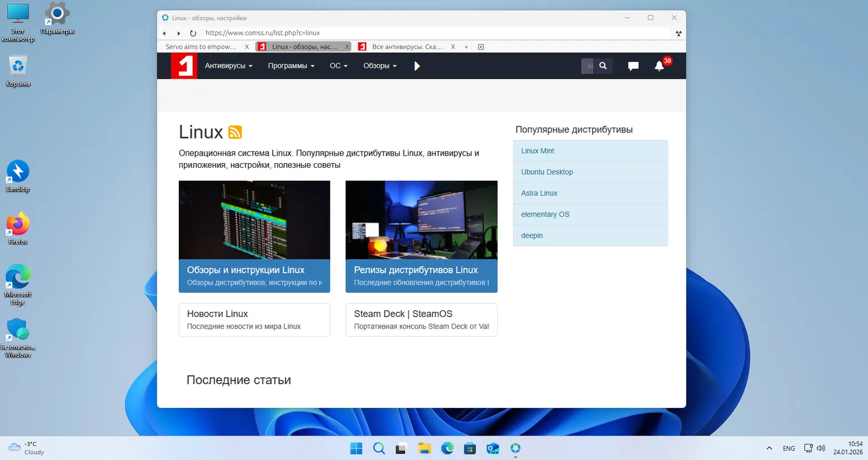The width and height of the screenshot is (868, 460).
Task: Open notifications bell showing 30
Action: point(660,66)
